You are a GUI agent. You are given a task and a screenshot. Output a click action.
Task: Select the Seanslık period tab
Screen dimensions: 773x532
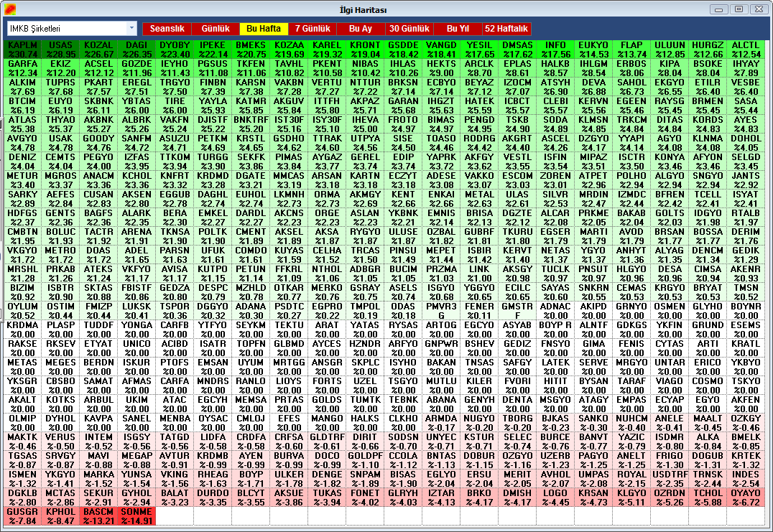(x=167, y=29)
